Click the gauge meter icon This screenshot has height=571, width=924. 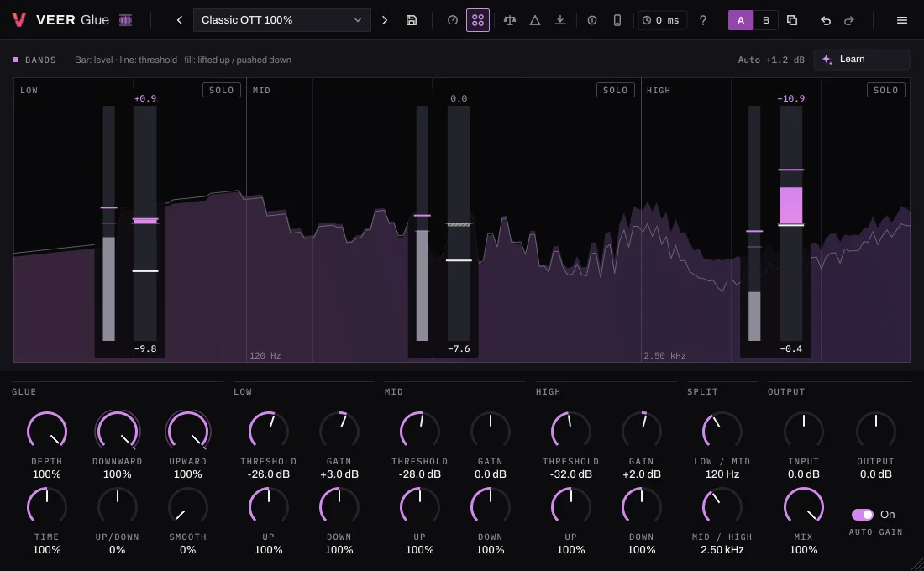pos(453,20)
